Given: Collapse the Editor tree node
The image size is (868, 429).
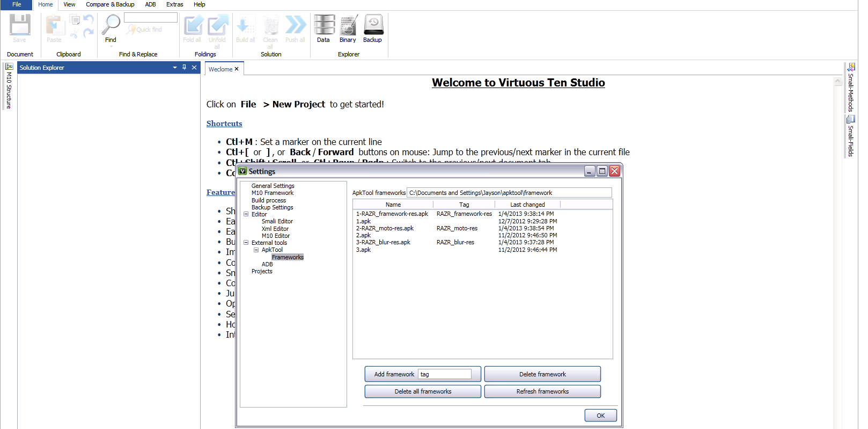Looking at the screenshot, I should (246, 214).
